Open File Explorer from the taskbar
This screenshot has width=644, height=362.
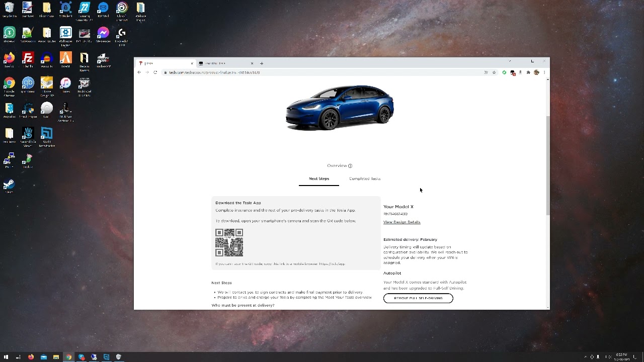(56, 357)
